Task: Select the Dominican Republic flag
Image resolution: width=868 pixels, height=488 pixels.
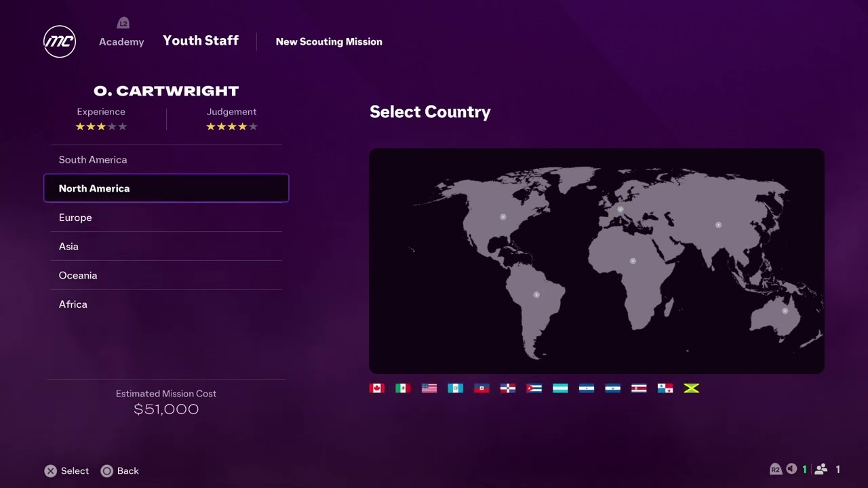Action: [x=508, y=388]
